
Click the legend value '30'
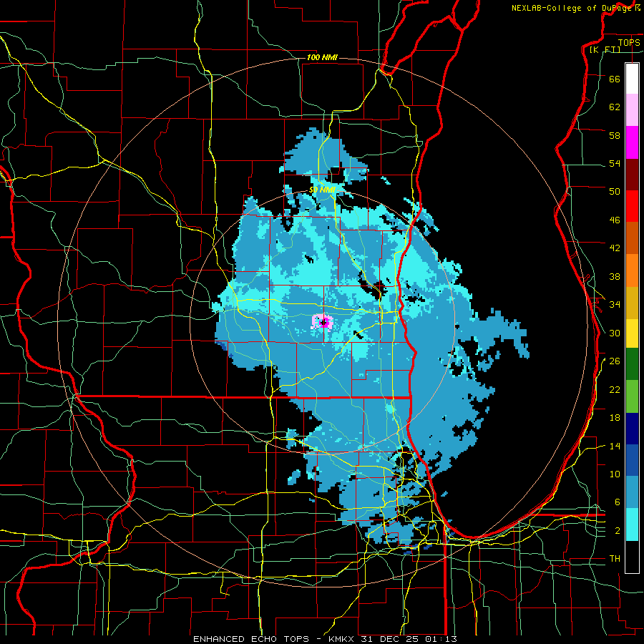[615, 333]
